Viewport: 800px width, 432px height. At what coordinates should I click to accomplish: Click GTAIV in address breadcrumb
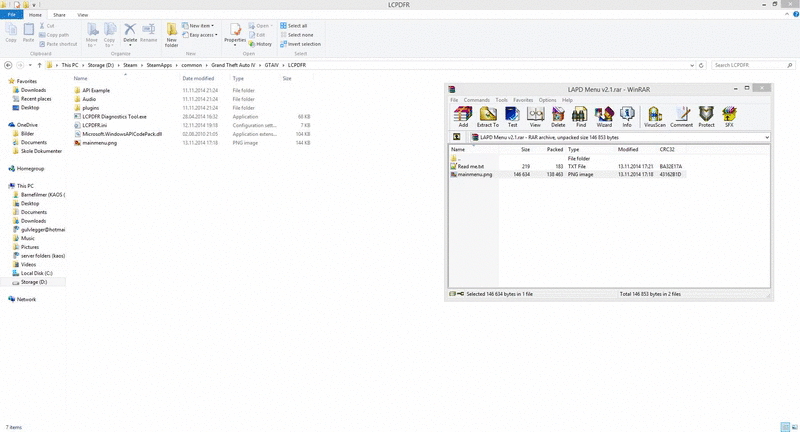click(x=271, y=65)
